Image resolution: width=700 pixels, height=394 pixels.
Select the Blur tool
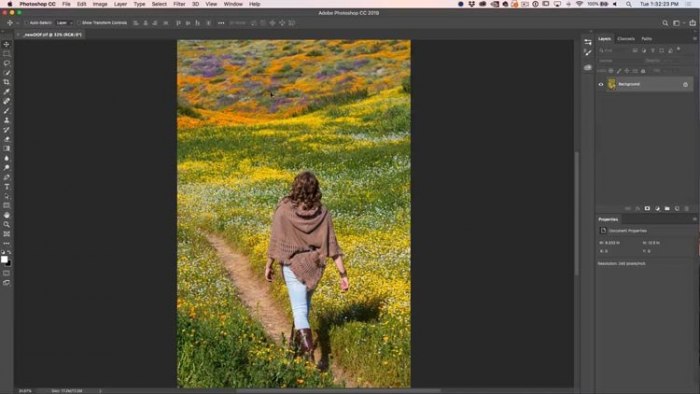[6, 158]
